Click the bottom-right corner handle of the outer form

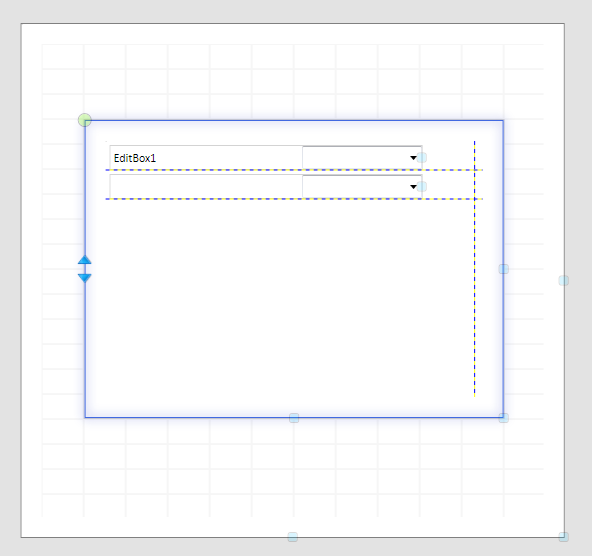coord(564,537)
